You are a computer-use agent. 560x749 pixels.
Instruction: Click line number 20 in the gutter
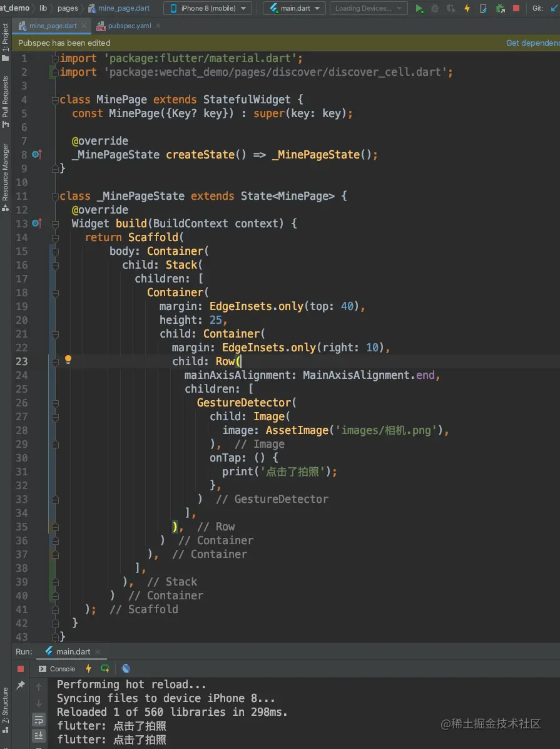coord(22,320)
